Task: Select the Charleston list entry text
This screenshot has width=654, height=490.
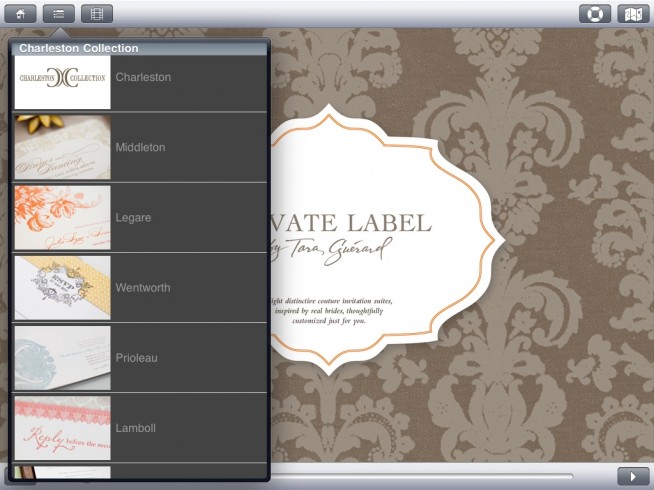Action: click(x=143, y=77)
